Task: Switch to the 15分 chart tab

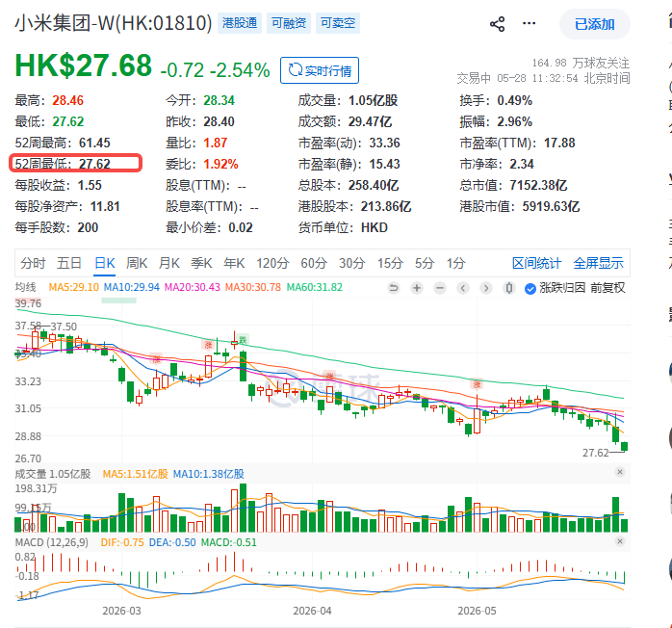Action: tap(390, 263)
